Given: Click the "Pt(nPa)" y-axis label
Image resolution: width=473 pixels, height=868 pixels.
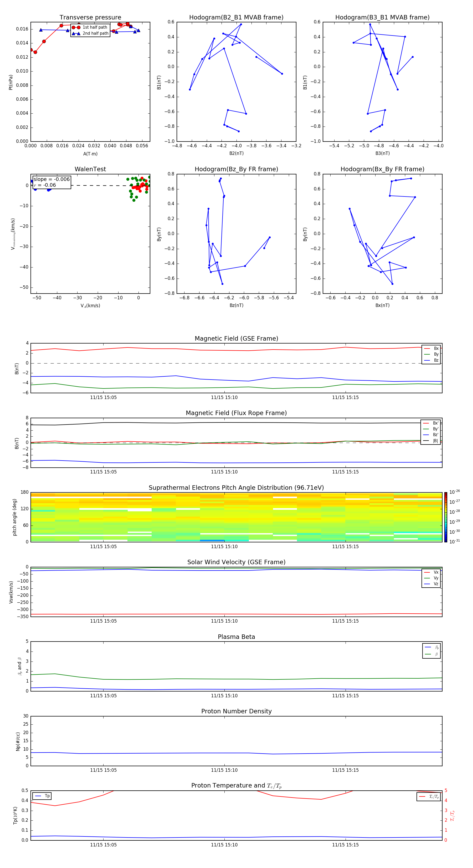Looking at the screenshot, I should pos(11,82).
